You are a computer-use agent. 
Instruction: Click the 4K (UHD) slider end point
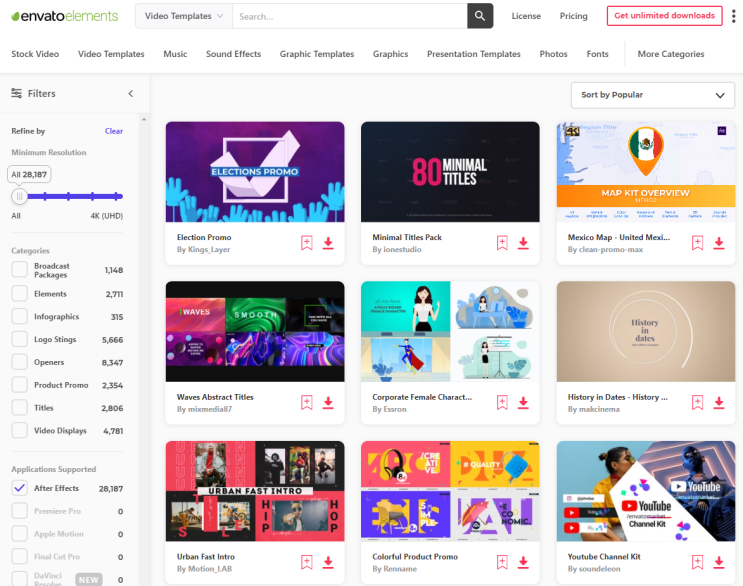tap(117, 196)
